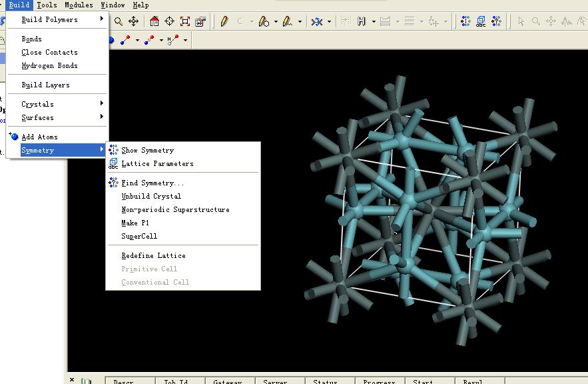
Task: Click the zoom magnifier tool in toolbar
Action: point(119,21)
